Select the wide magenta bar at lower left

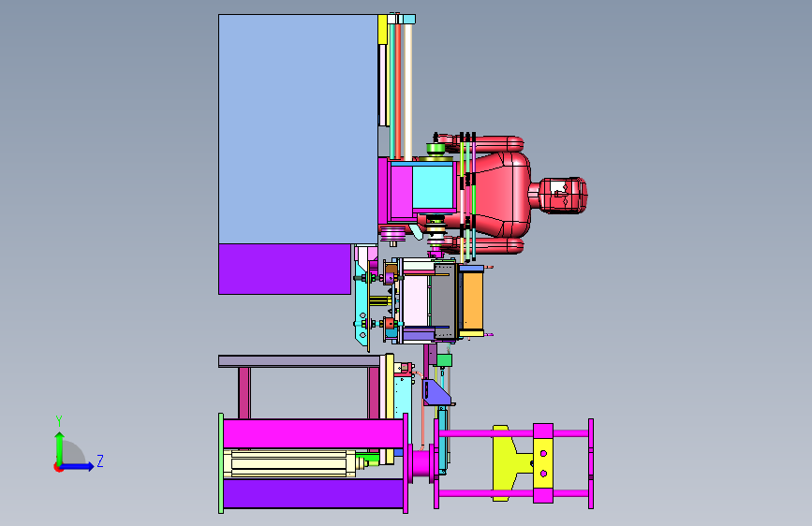coord(314,434)
